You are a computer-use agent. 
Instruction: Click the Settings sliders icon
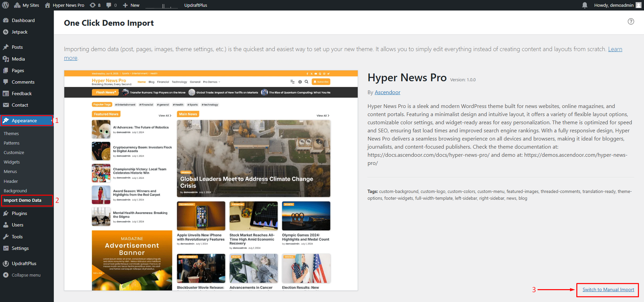(6, 248)
